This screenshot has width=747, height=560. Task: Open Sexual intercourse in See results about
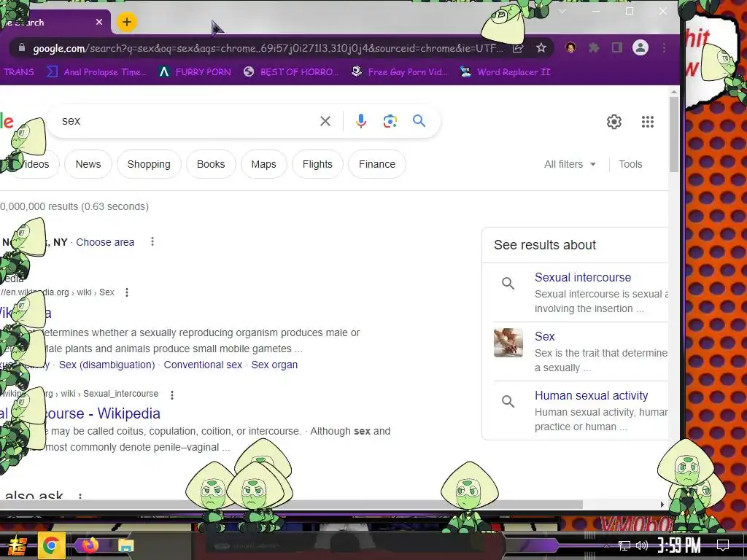pyautogui.click(x=583, y=277)
